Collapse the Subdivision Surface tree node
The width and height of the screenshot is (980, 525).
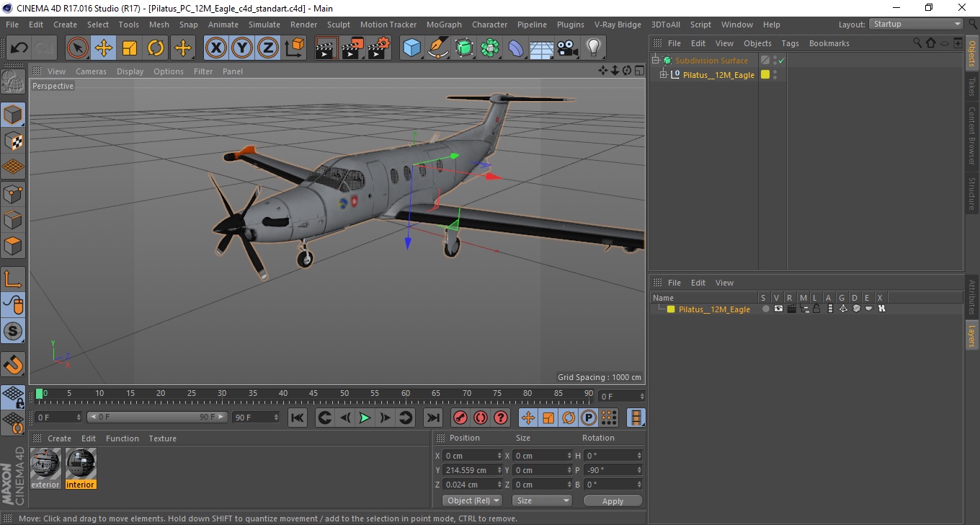point(656,61)
